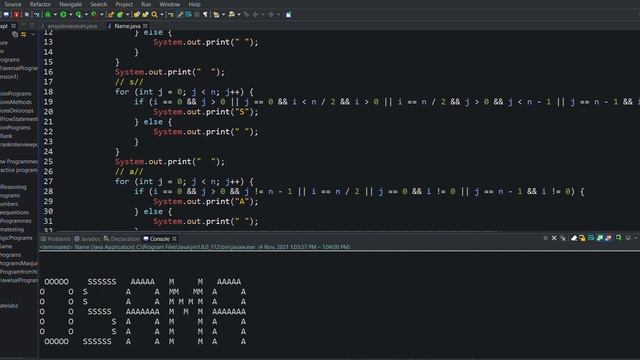The height and width of the screenshot is (360, 640).
Task: Click the Search magnifier icon in the toolbar
Action: pyautogui.click(x=154, y=14)
